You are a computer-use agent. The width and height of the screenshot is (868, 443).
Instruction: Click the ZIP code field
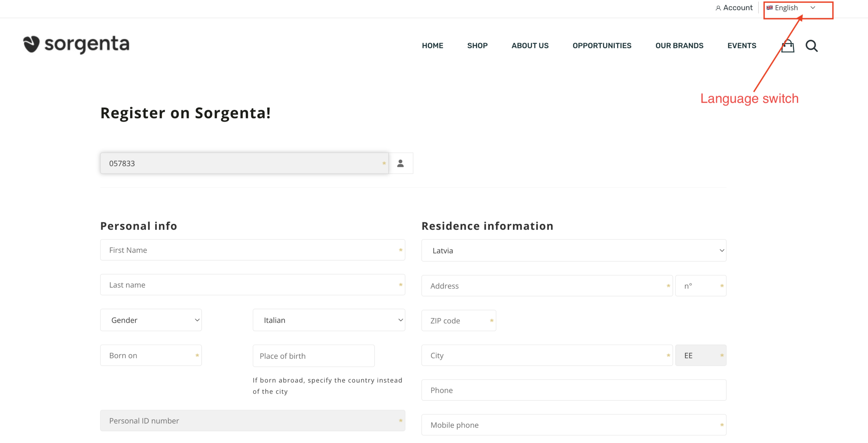point(458,321)
